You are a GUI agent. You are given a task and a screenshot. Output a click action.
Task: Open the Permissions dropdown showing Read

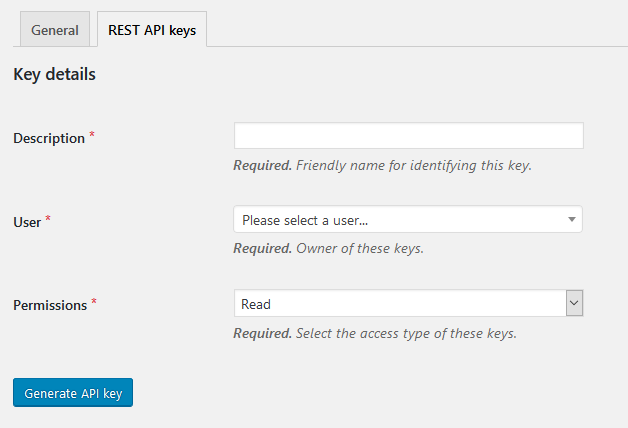pos(409,303)
